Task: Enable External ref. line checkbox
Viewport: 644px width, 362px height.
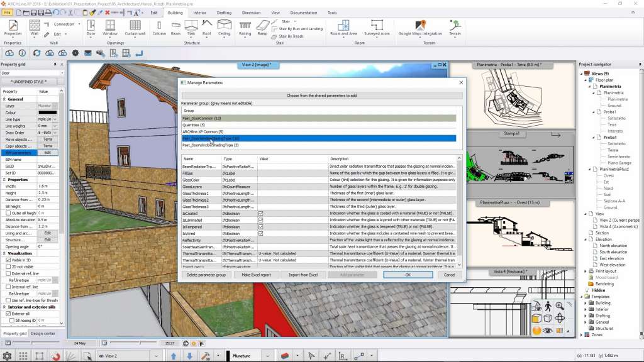Action: click(8, 273)
